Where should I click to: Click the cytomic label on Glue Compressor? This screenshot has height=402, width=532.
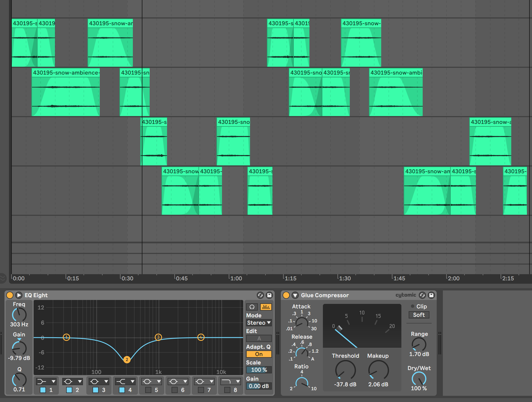pyautogui.click(x=405, y=295)
